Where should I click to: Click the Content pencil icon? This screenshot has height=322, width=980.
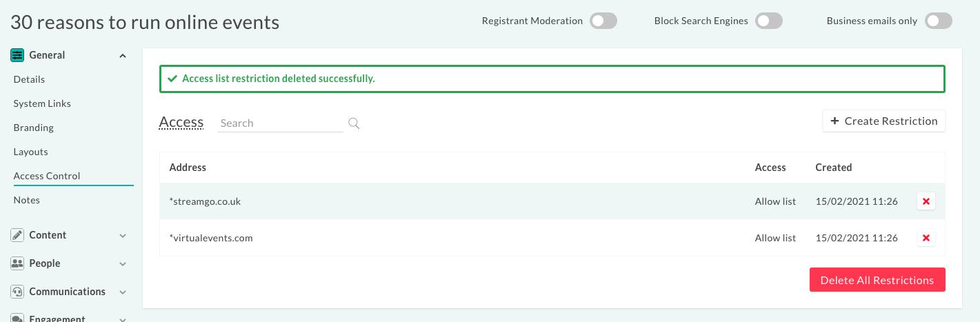coord(17,235)
